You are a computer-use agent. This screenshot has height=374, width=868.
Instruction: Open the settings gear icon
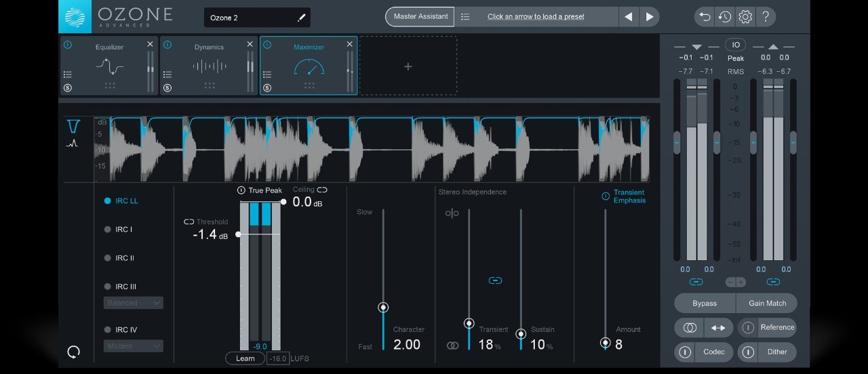745,17
